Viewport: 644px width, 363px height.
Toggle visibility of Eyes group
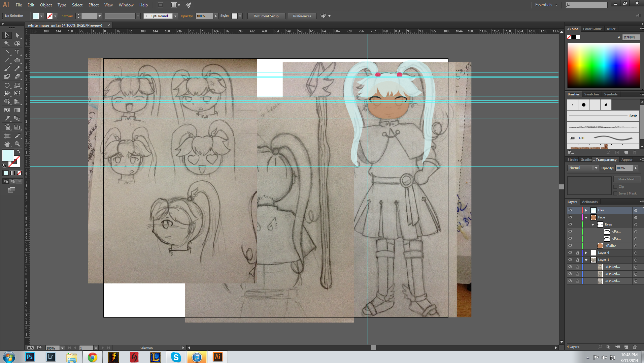point(570,224)
